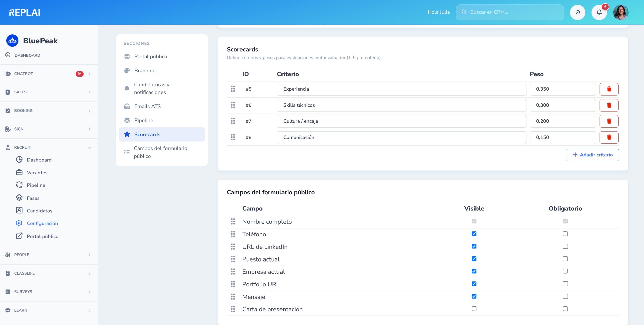Expand the SURVEYS sidebar menu
The image size is (644, 325).
49,292
